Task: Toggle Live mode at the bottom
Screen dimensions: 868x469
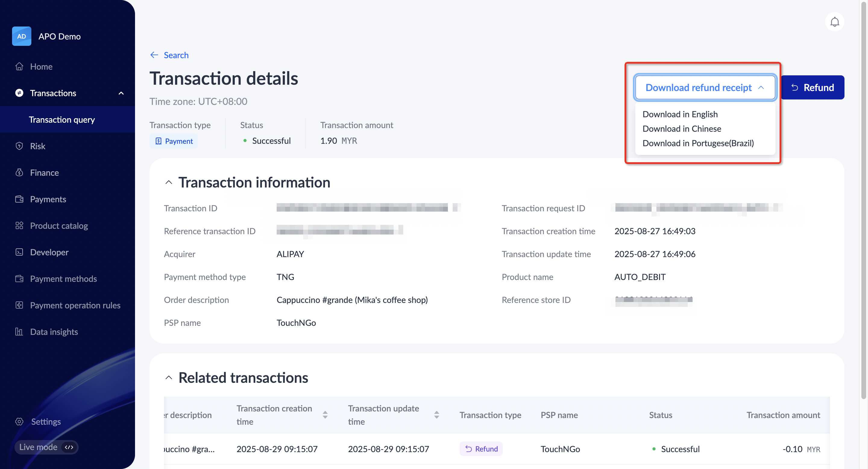Action: tap(46, 447)
